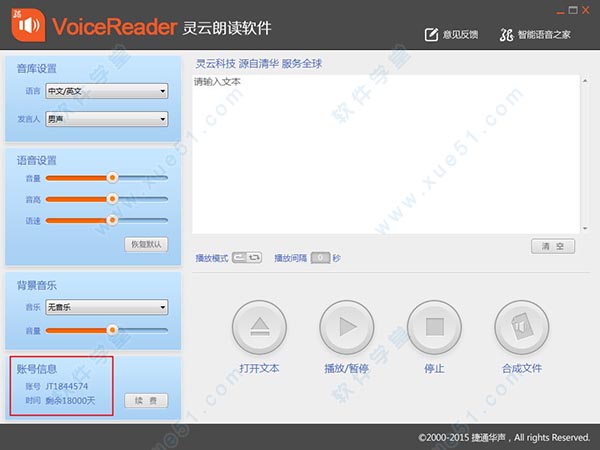Click the 灵云科技 源自清华 服务全球 slogan

click(x=259, y=64)
